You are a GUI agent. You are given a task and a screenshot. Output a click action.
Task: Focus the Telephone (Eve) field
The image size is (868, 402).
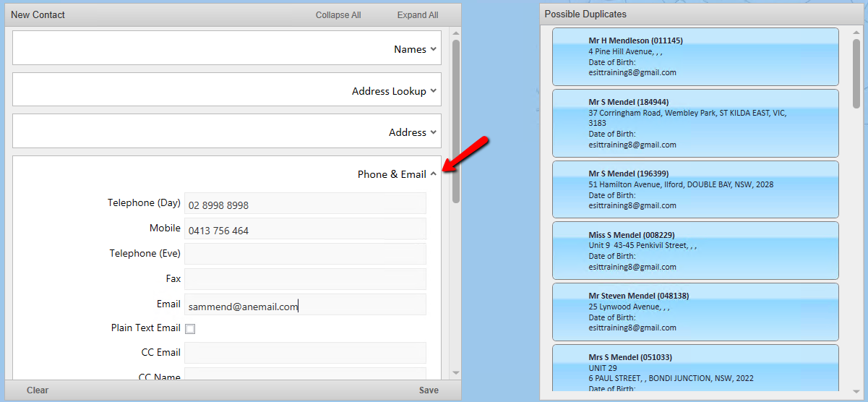[x=304, y=254]
